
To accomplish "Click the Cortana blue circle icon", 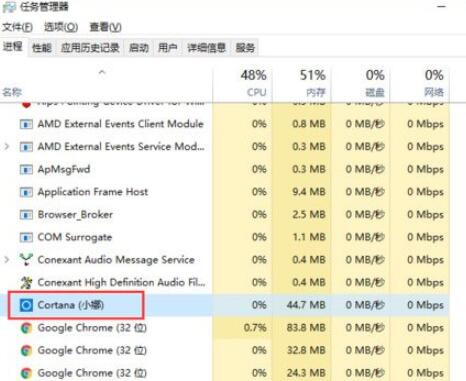I will click(26, 305).
